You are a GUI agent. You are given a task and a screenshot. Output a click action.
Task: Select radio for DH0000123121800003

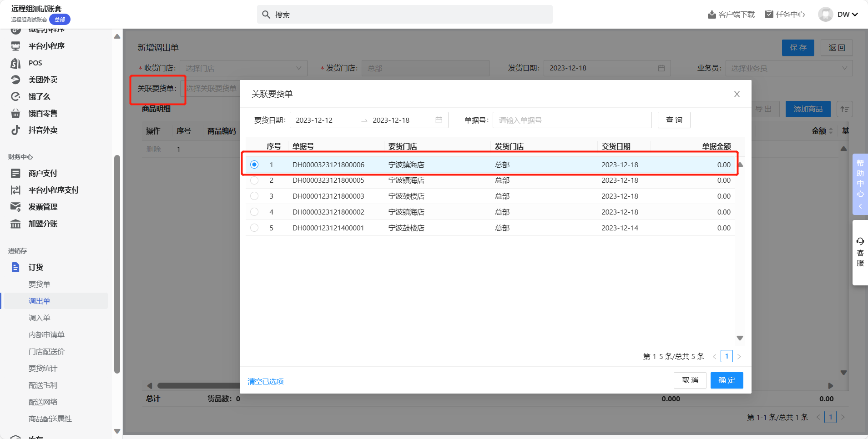point(254,196)
